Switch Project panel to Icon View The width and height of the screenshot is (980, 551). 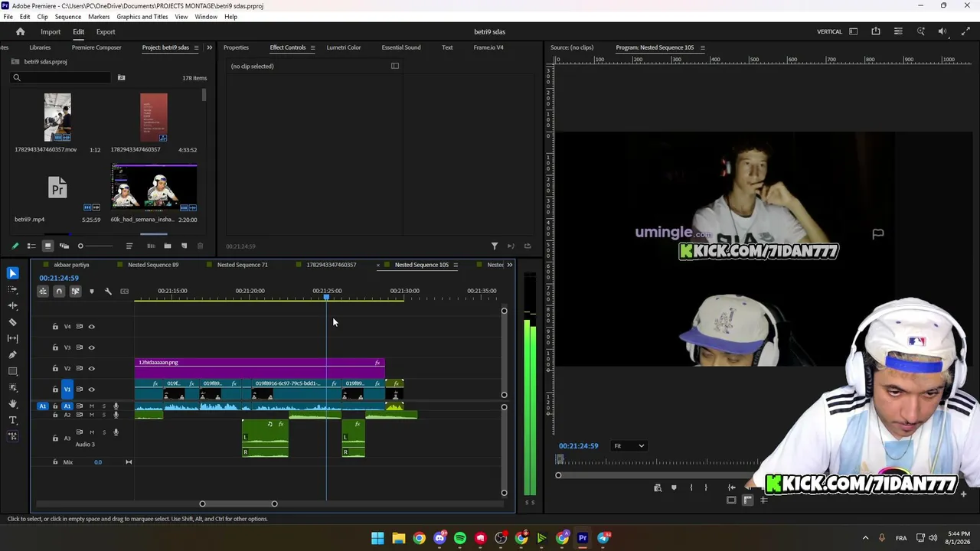tap(47, 246)
